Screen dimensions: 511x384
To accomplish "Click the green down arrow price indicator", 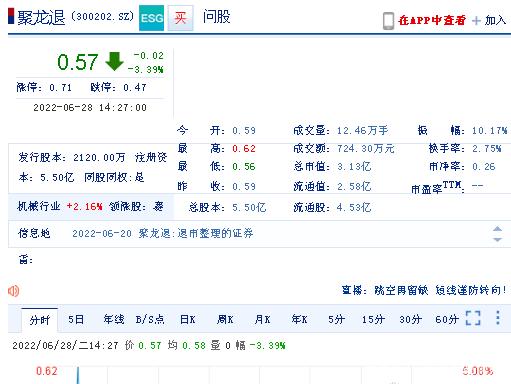I will tap(114, 61).
